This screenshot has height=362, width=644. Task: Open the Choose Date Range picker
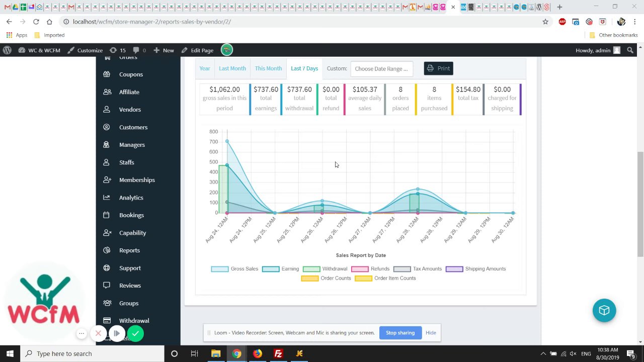(x=381, y=69)
